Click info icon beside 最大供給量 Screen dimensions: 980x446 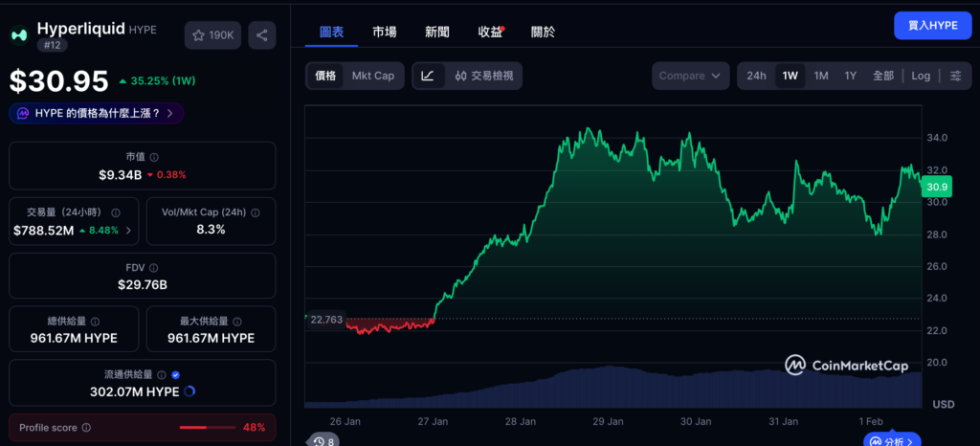coord(237,322)
